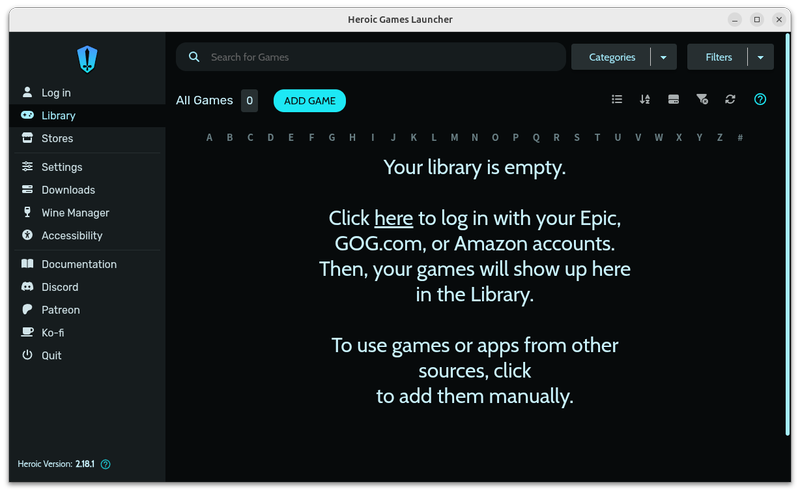800x493 pixels.
Task: Click the ADD GAME button
Action: 310,101
